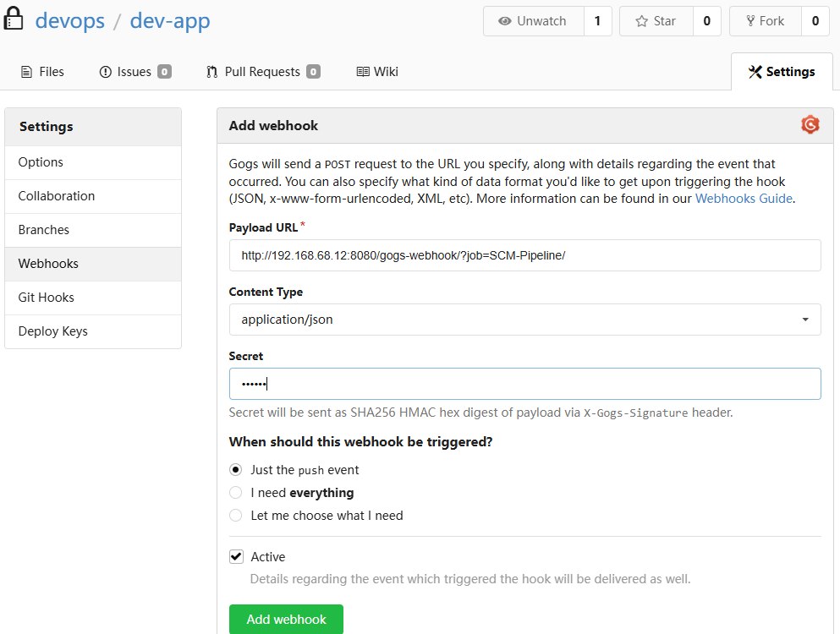This screenshot has width=840, height=634.
Task: Open the Wiki tab
Action: 377,72
